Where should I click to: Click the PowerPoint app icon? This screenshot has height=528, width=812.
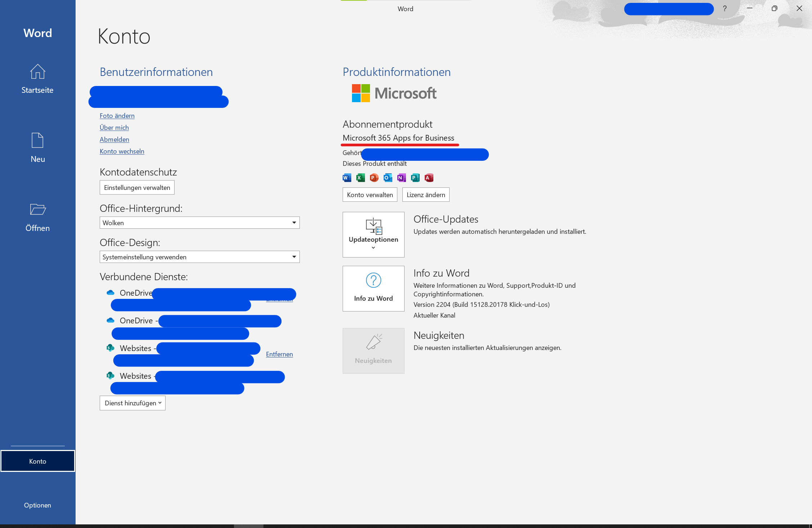tap(374, 178)
